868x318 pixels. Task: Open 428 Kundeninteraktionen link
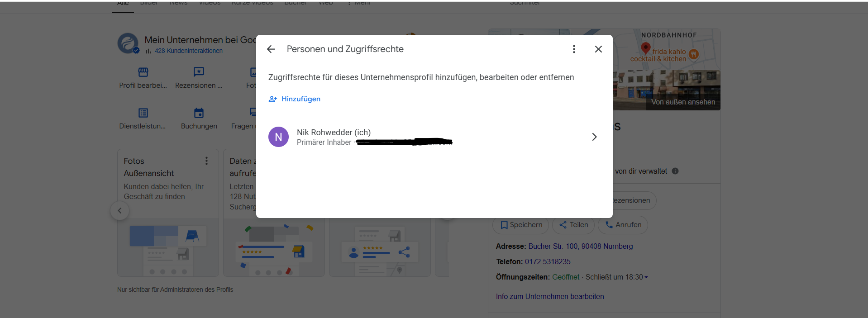(189, 51)
